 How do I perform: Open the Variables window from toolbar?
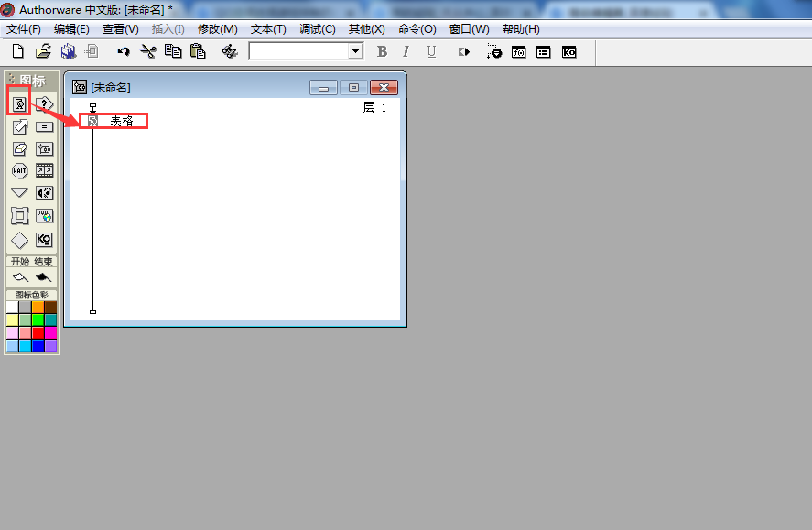543,52
